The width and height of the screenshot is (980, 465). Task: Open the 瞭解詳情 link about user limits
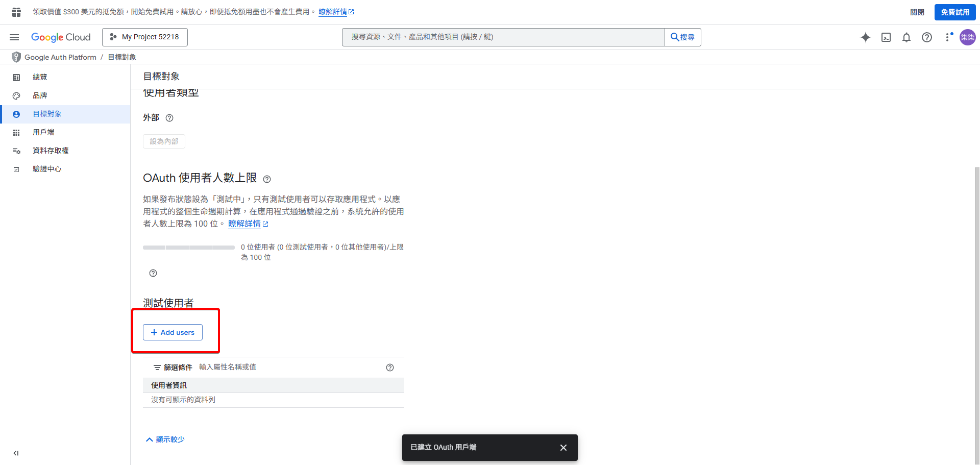245,224
